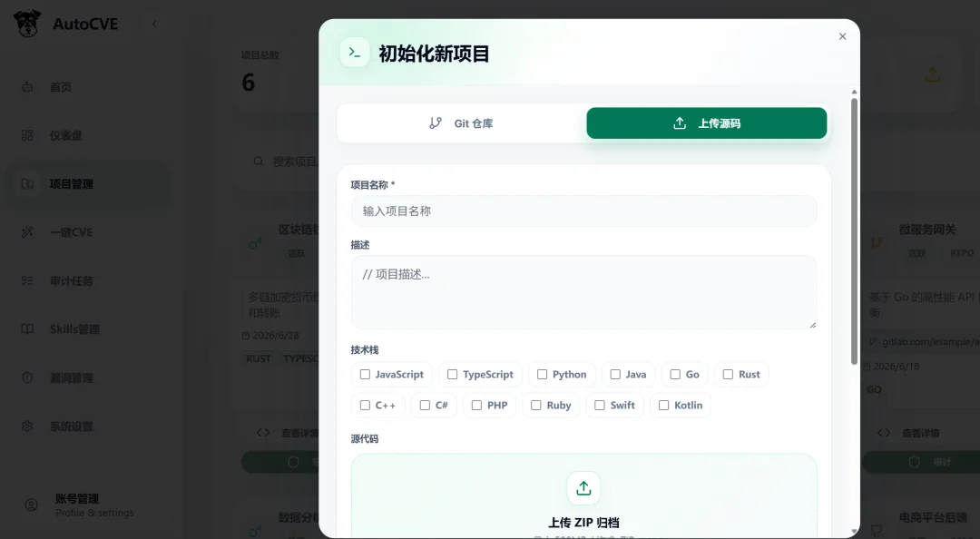The image size is (980, 539).
Task: Click the 账号管理 user avatar icon
Action: pos(31,505)
